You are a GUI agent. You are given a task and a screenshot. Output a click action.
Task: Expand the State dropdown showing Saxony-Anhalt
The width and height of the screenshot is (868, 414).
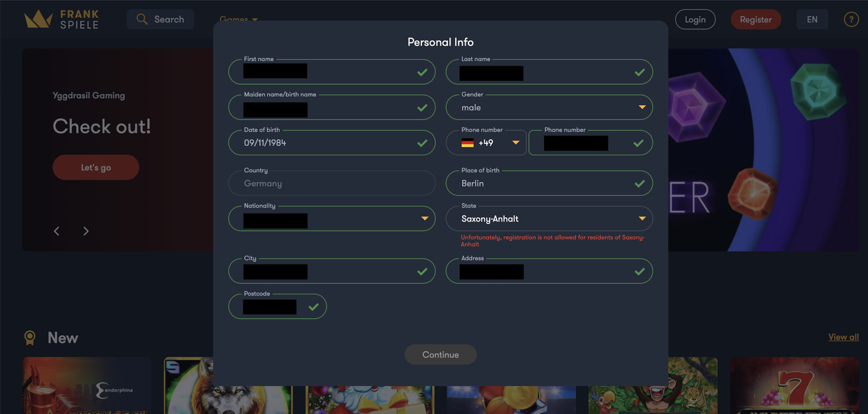coord(549,218)
